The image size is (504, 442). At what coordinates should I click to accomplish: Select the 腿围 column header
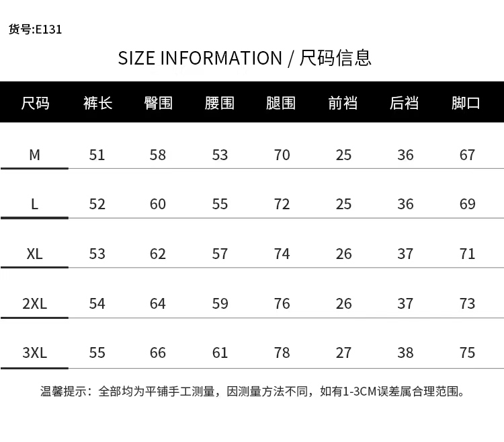click(x=282, y=103)
